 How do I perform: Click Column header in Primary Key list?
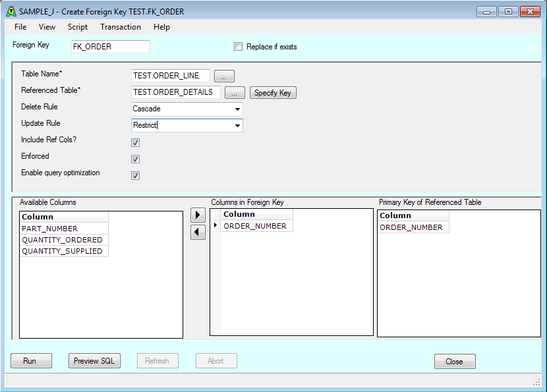[413, 215]
